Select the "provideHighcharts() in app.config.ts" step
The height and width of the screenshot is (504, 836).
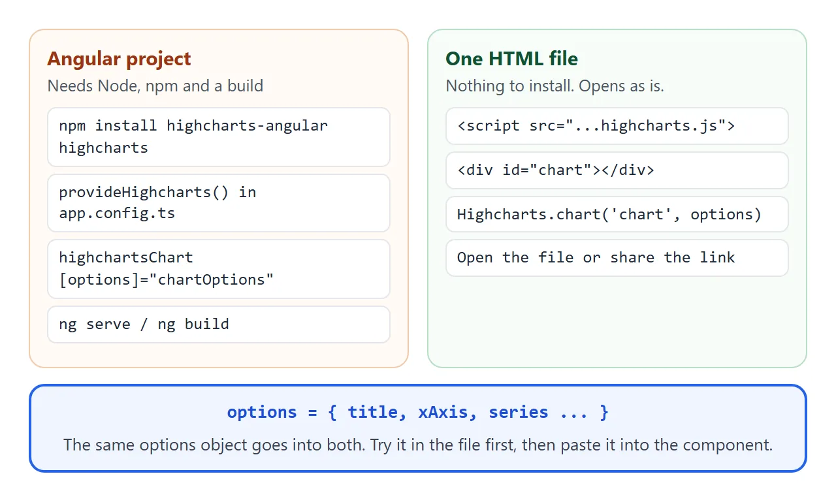click(219, 203)
